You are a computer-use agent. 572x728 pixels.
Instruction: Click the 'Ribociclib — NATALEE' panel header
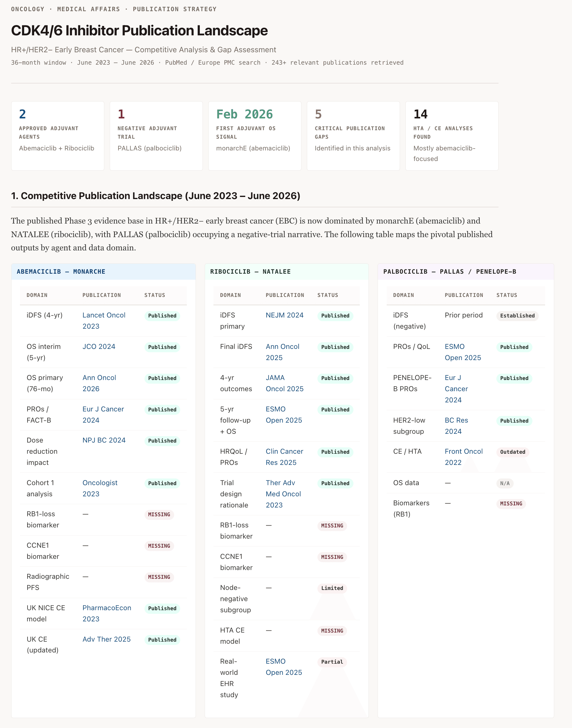pyautogui.click(x=286, y=272)
